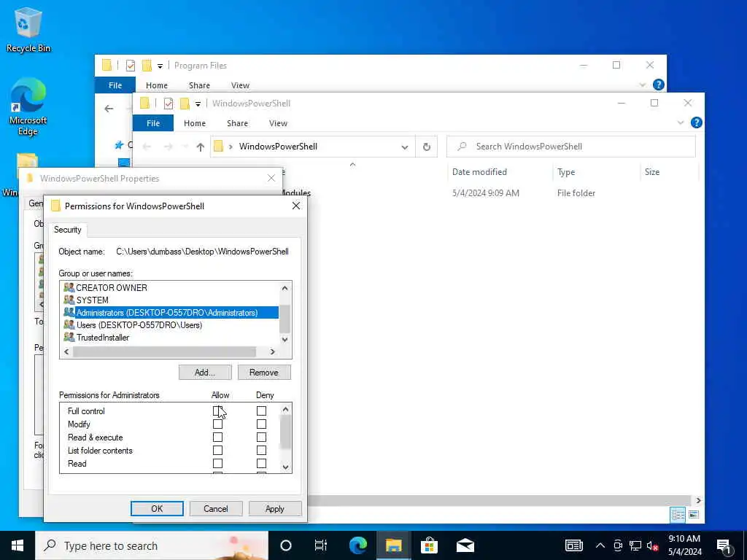
Task: Select TrustedInstaller in the group list
Action: (x=103, y=337)
